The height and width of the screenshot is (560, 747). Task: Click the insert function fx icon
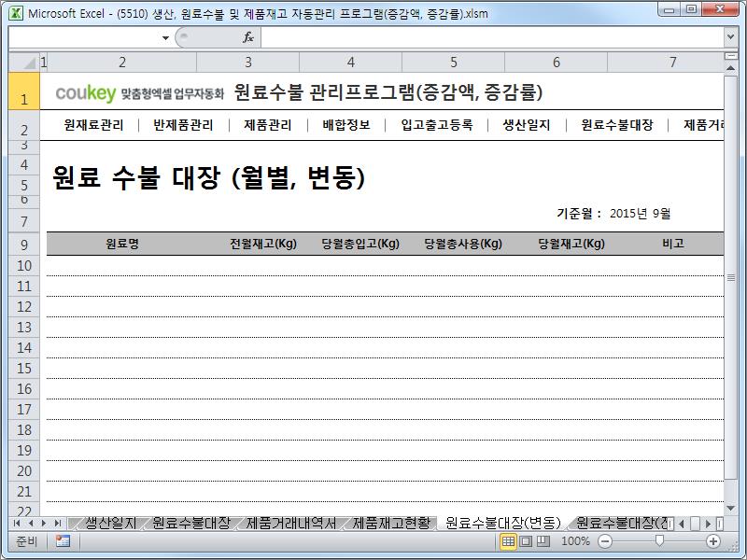[x=247, y=37]
